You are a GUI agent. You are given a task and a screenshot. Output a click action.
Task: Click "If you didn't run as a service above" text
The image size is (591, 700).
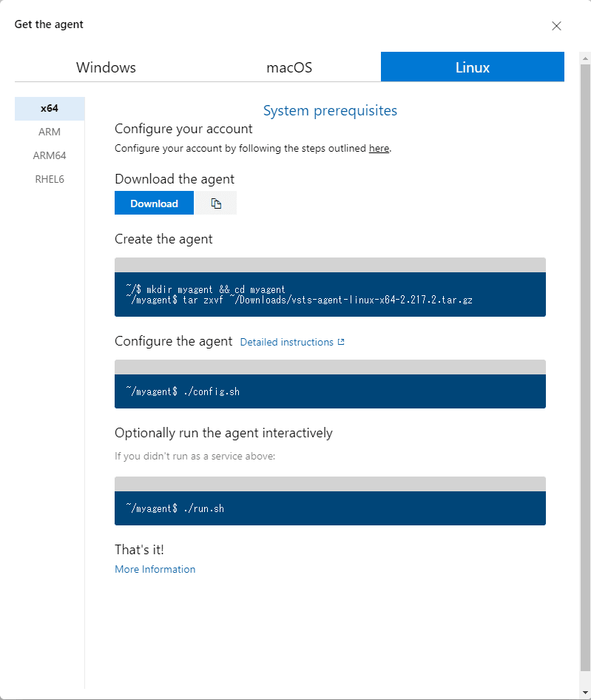click(x=195, y=457)
